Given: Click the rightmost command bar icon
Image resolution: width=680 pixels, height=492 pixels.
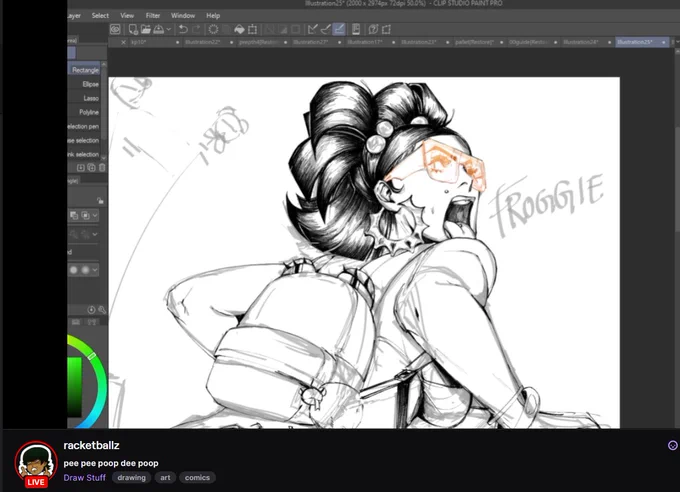Looking at the screenshot, I should pyautogui.click(x=386, y=29).
